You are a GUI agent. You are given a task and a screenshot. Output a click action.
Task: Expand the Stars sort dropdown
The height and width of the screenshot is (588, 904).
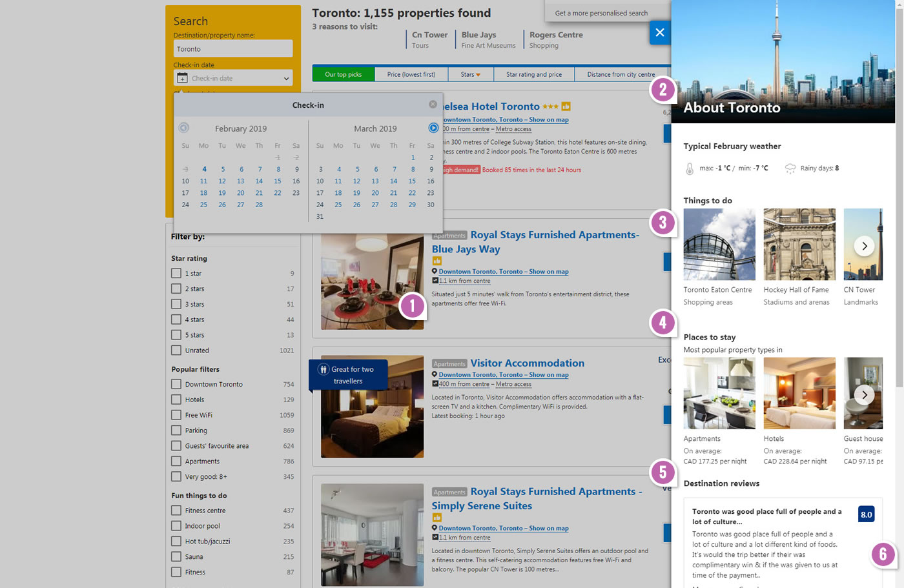pyautogui.click(x=470, y=74)
